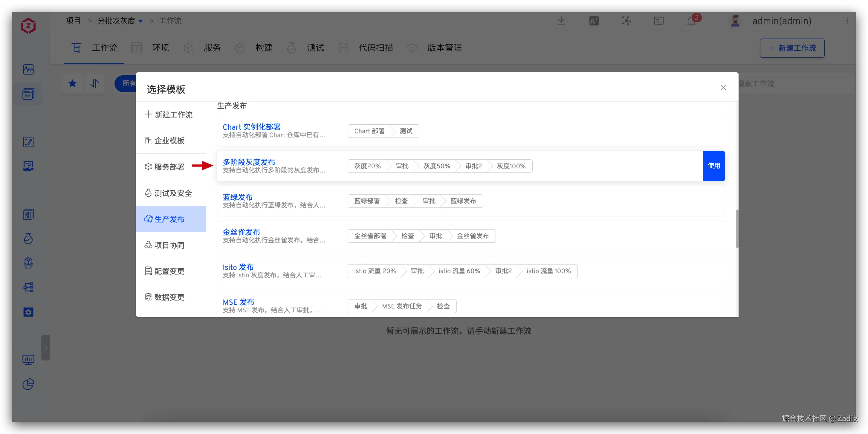Click the download icon in header
Image resolution: width=868 pixels, height=434 pixels.
click(561, 21)
